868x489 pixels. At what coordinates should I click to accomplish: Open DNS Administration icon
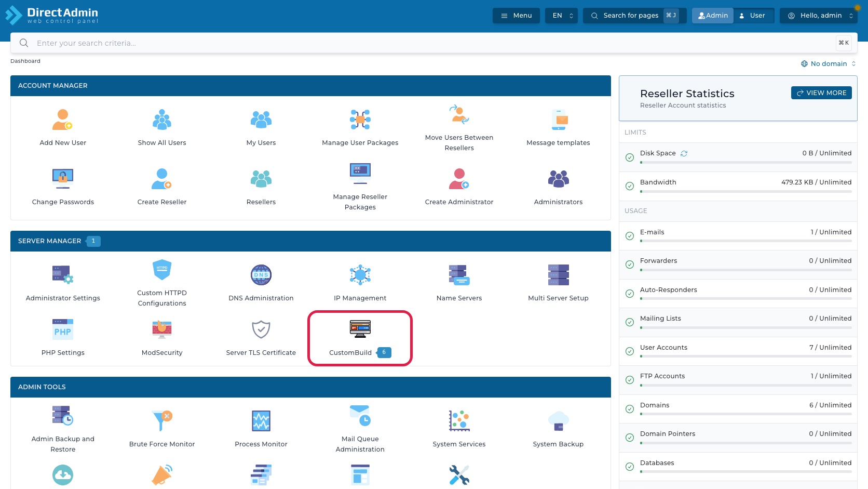tap(261, 275)
